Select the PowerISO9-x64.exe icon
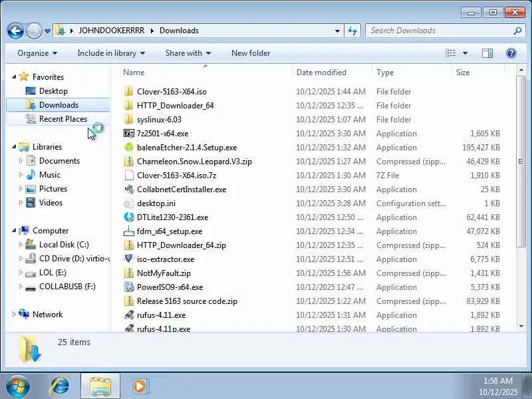The image size is (532, 399). click(x=128, y=287)
